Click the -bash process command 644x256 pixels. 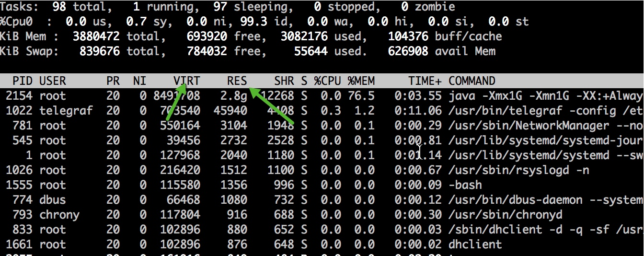(x=465, y=185)
